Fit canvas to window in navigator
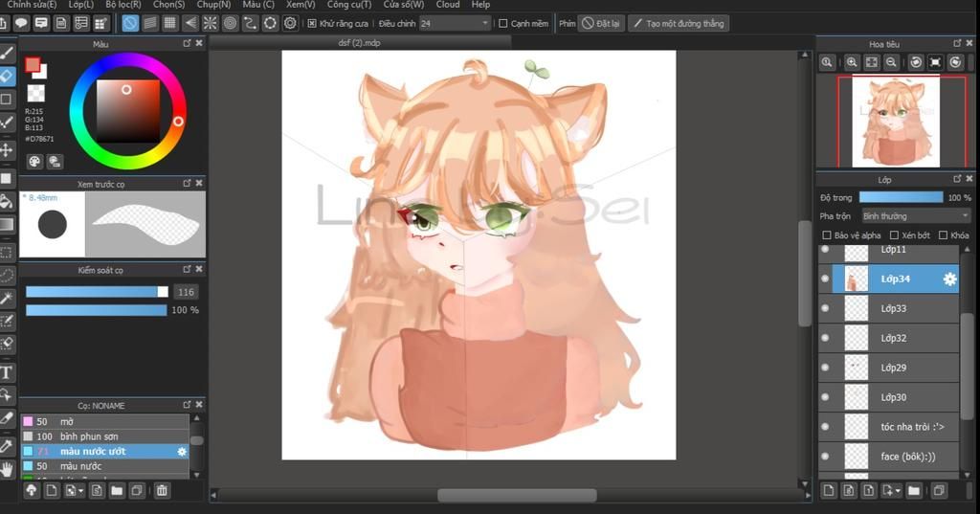 (871, 62)
